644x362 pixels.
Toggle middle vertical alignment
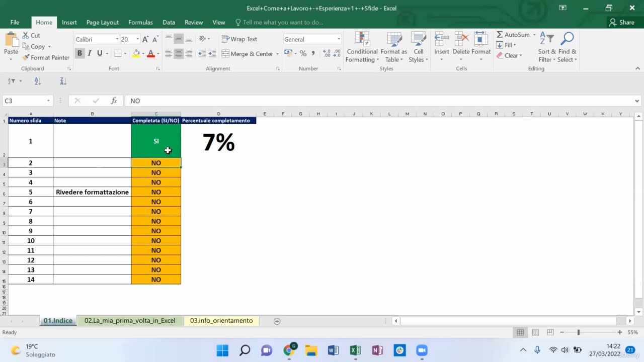coord(179,39)
